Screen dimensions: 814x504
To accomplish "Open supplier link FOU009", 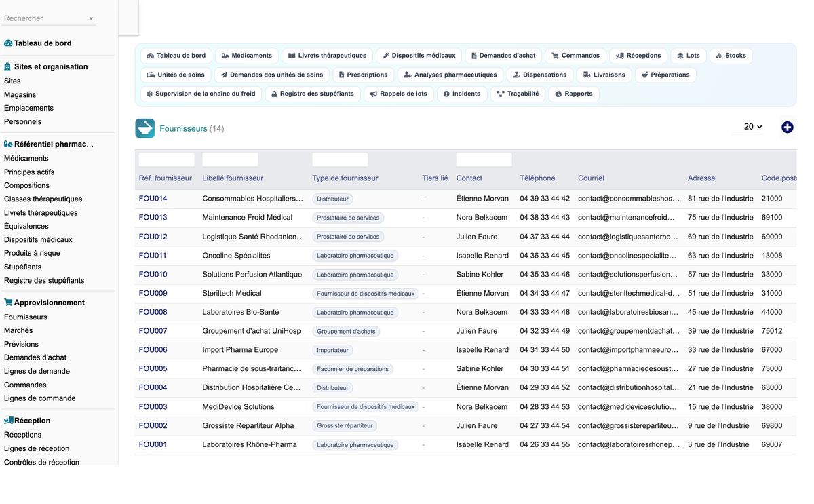I will click(x=153, y=294).
